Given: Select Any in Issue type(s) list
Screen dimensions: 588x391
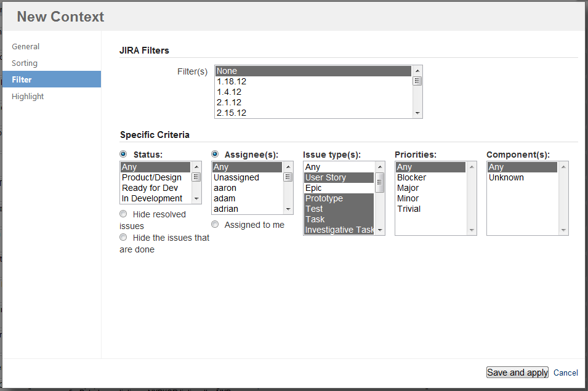Looking at the screenshot, I should tap(339, 167).
